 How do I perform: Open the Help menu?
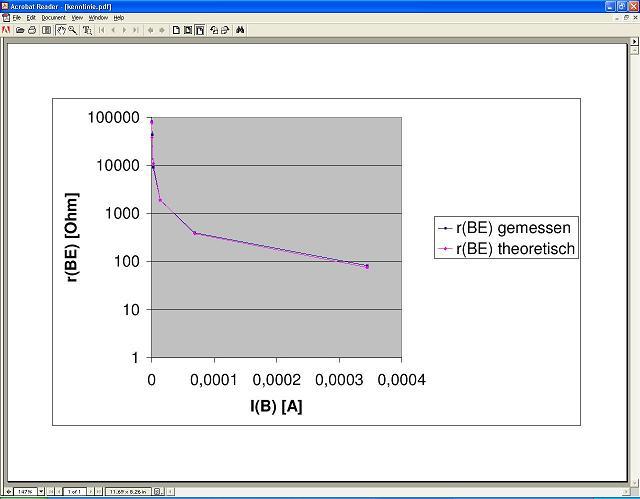pyautogui.click(x=119, y=18)
